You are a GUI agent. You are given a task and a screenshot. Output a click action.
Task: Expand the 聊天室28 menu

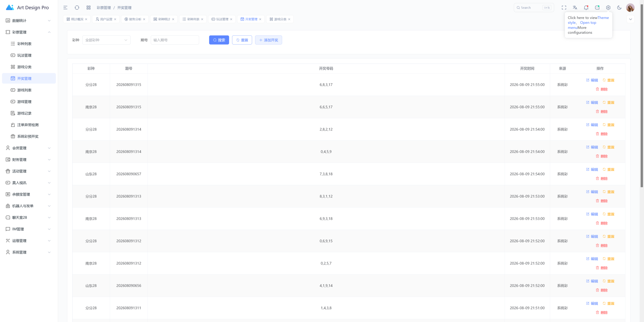coord(29,218)
